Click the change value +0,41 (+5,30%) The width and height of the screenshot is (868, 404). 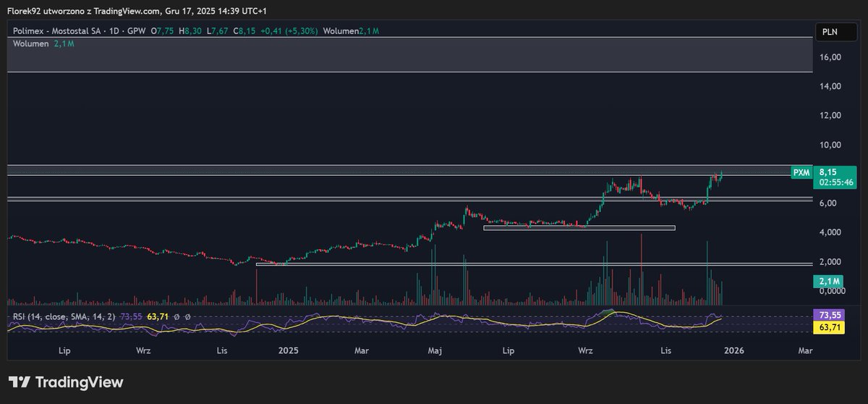click(289, 31)
